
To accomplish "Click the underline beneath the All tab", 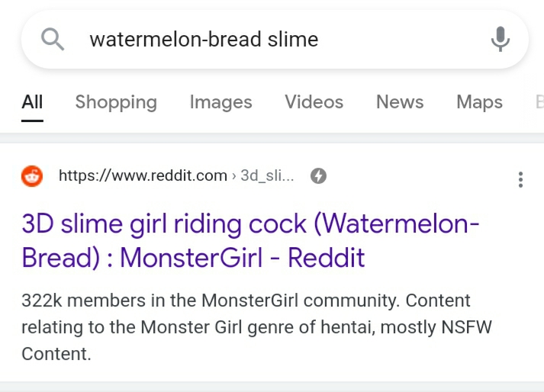I will [32, 120].
